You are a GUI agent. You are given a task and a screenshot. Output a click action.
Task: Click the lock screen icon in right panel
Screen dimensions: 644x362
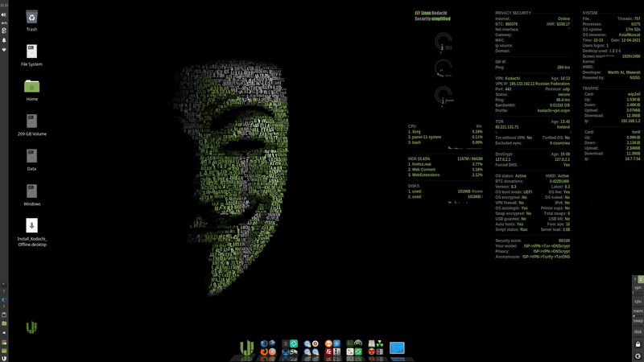pos(638,343)
